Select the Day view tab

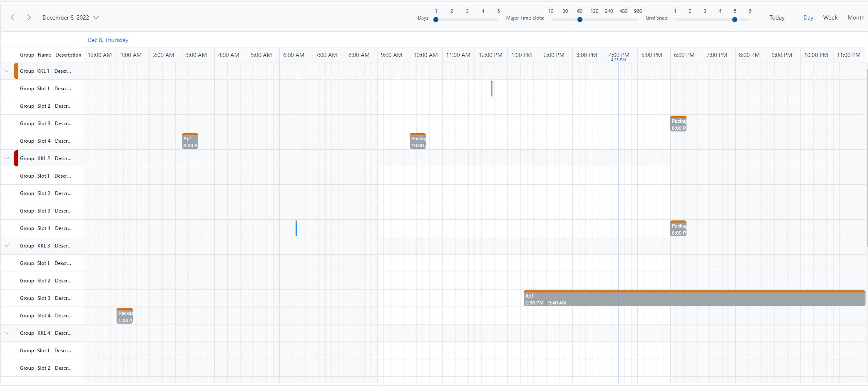(808, 17)
